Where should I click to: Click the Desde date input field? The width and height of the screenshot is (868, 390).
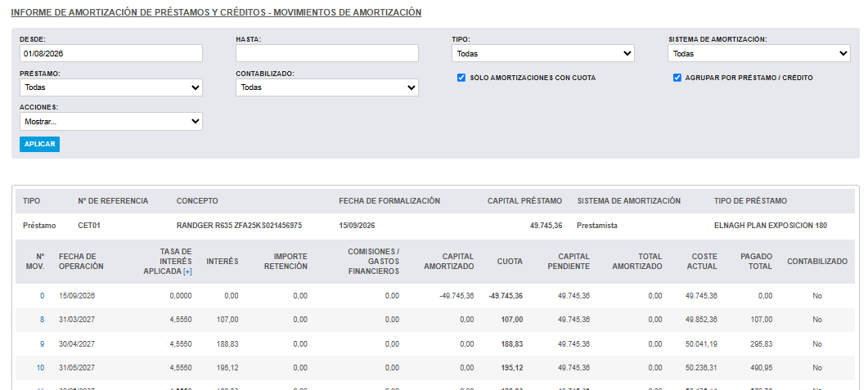pos(110,53)
